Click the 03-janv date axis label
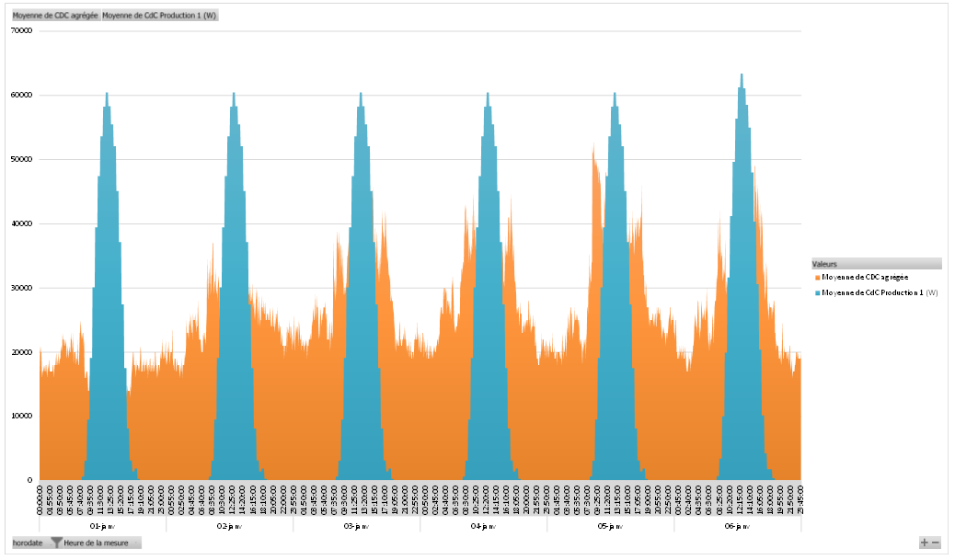This screenshot has width=955, height=560. pos(356,526)
